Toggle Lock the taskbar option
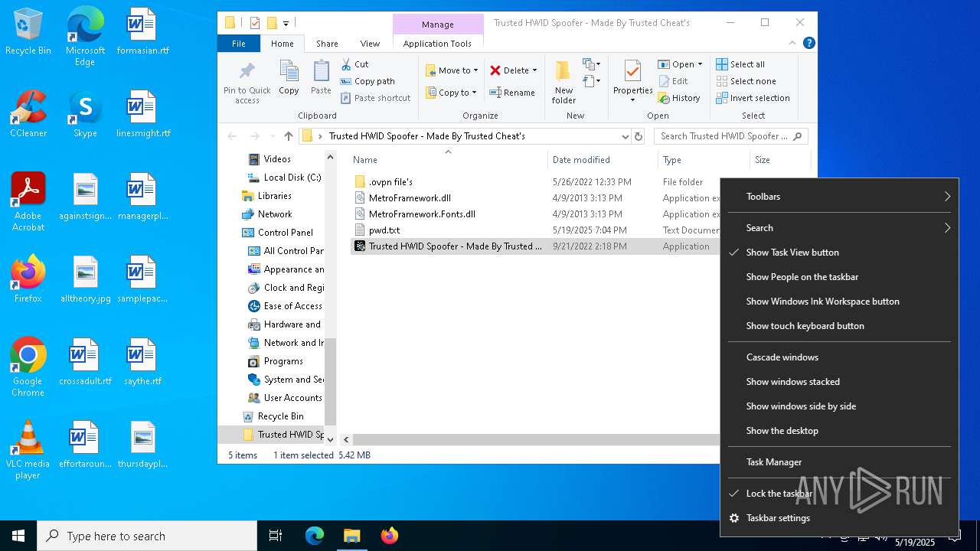Screen dimensions: 980x551 [839, 494]
